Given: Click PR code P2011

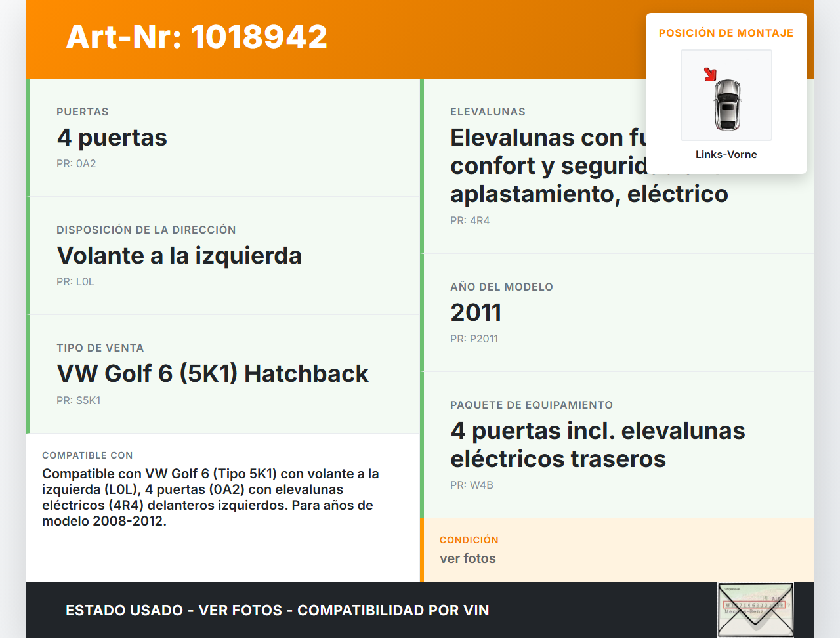Looking at the screenshot, I should pyautogui.click(x=474, y=339).
